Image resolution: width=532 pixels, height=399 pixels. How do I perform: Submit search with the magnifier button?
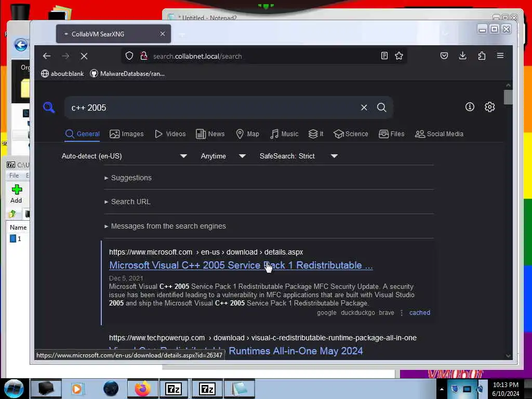tap(382, 108)
